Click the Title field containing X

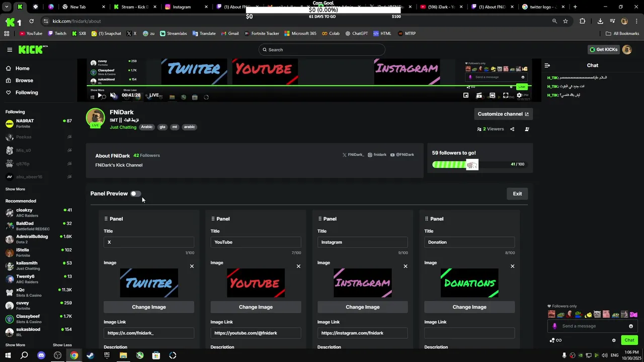(x=149, y=242)
